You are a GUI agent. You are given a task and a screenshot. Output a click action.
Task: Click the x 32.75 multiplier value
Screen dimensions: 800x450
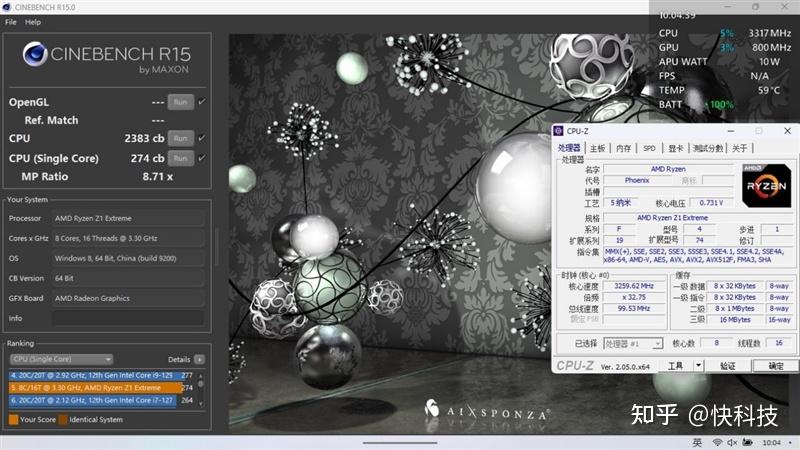634,297
